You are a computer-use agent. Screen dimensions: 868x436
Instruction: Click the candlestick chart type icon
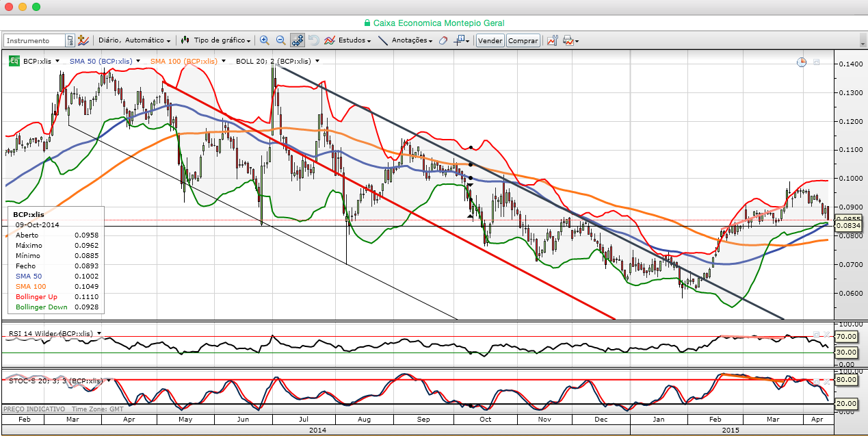185,40
